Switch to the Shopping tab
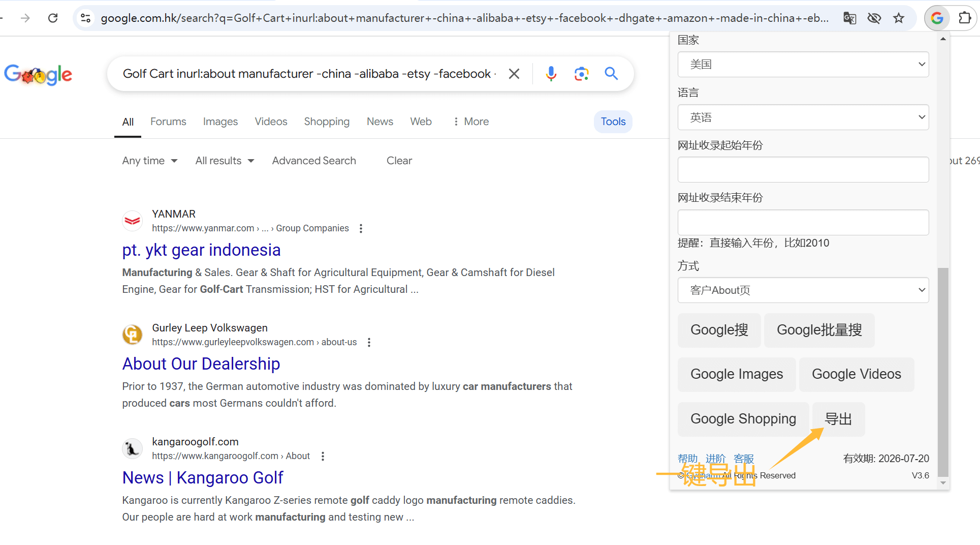980x545 pixels. tap(327, 122)
